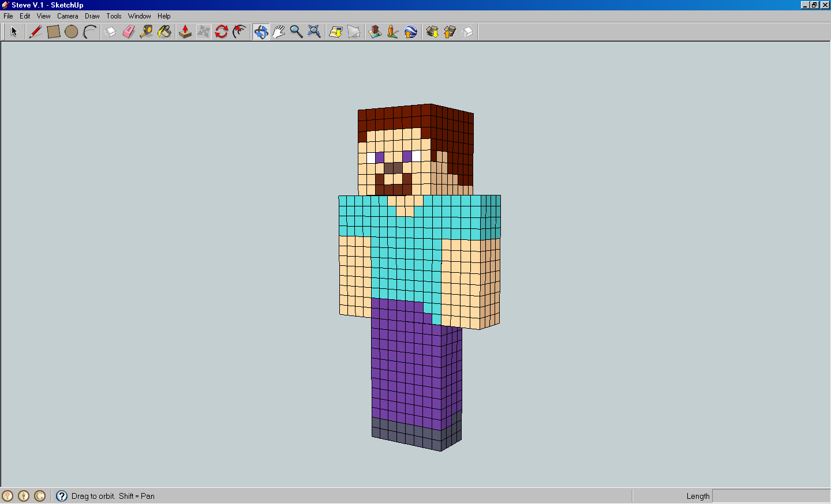The height and width of the screenshot is (504, 831).
Task: Select the Rotate tool
Action: (x=222, y=32)
